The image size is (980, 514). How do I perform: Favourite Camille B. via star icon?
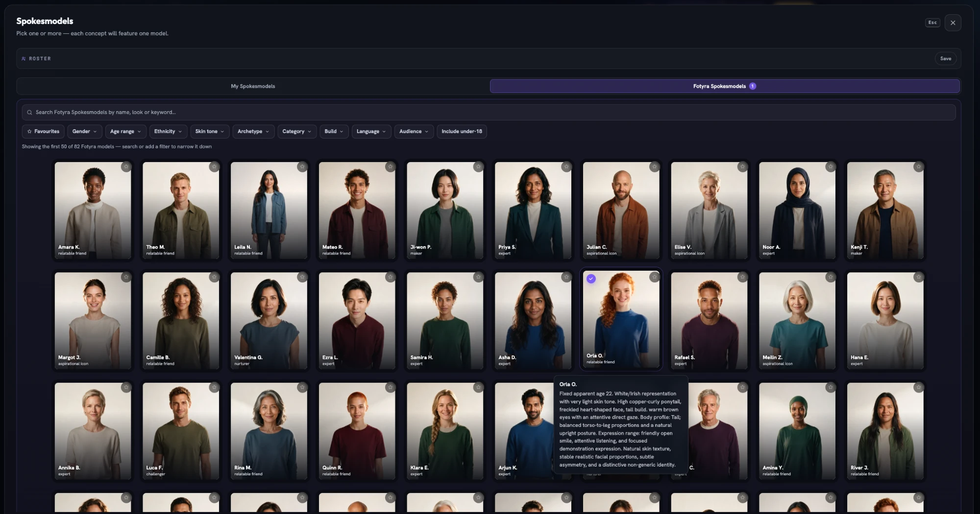point(214,277)
